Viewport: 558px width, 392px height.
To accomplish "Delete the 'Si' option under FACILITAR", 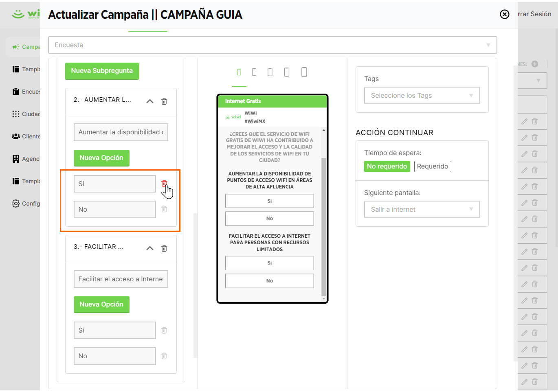I will click(x=164, y=331).
